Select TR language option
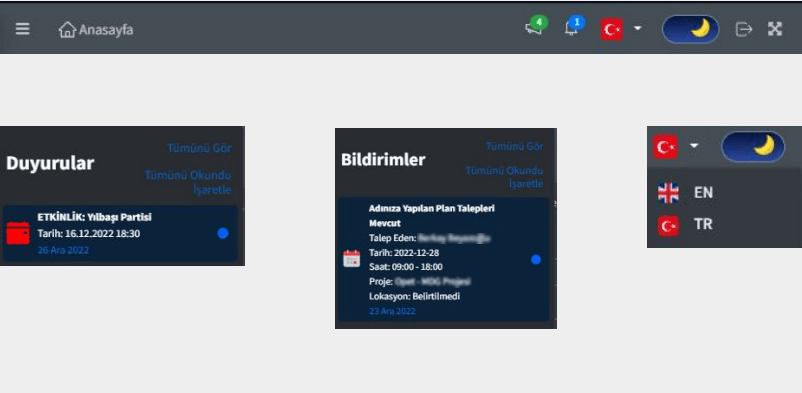Viewport: 802px width, 393px height. tap(685, 225)
